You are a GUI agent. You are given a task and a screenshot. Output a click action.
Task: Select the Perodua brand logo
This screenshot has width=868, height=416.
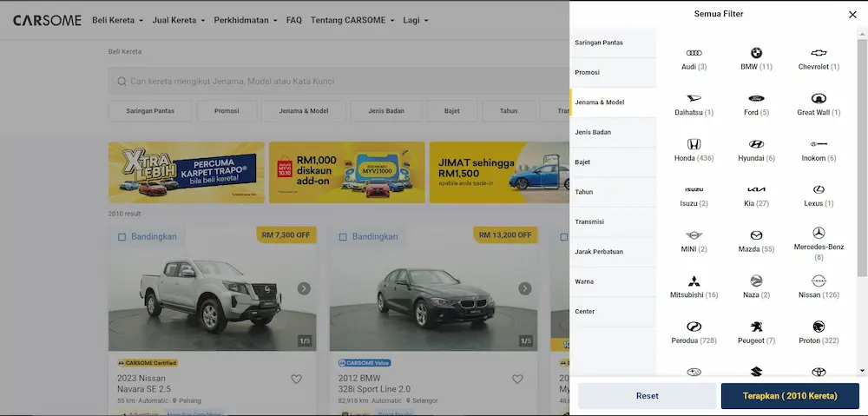click(694, 327)
